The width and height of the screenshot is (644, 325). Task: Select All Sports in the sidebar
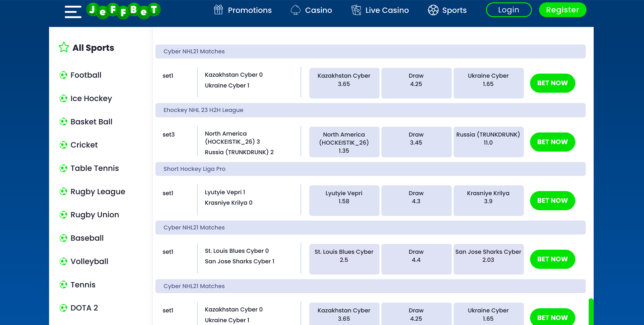tap(93, 48)
